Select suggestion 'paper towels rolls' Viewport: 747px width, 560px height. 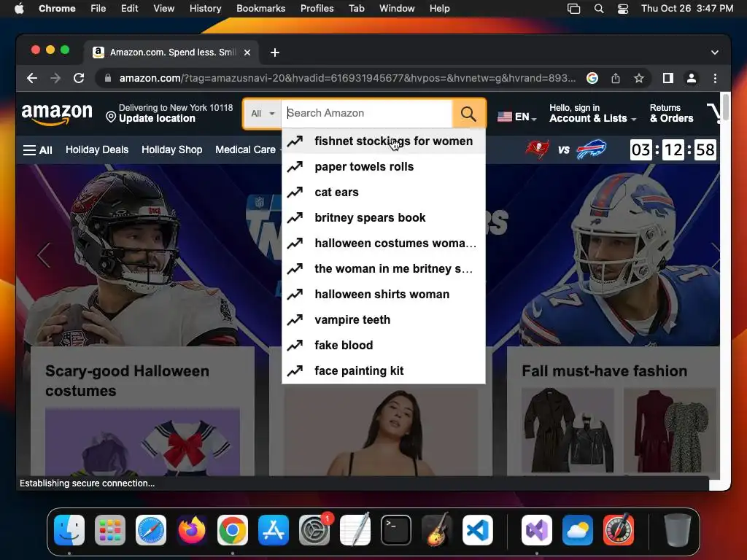[x=384, y=167]
